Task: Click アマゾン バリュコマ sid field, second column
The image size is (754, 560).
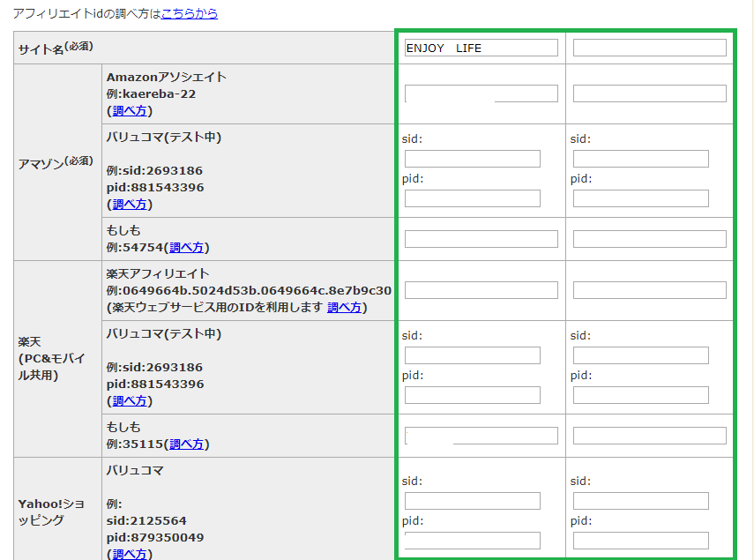Action: (x=640, y=159)
